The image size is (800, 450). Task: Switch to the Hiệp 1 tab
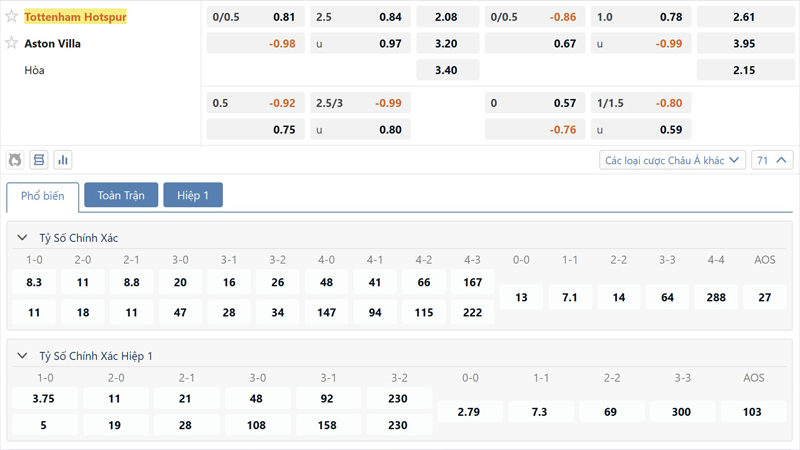pyautogui.click(x=193, y=195)
